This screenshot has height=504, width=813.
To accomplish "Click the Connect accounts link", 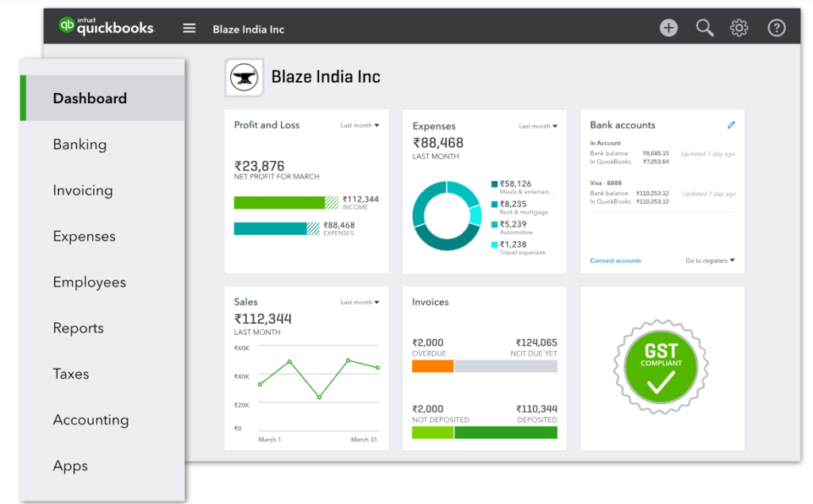I will (615, 260).
